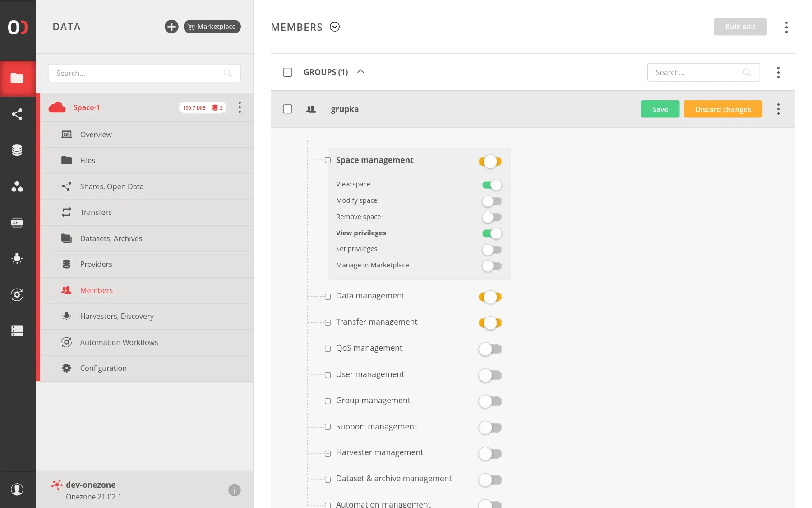Open the Members view dropdown arrow

point(335,27)
